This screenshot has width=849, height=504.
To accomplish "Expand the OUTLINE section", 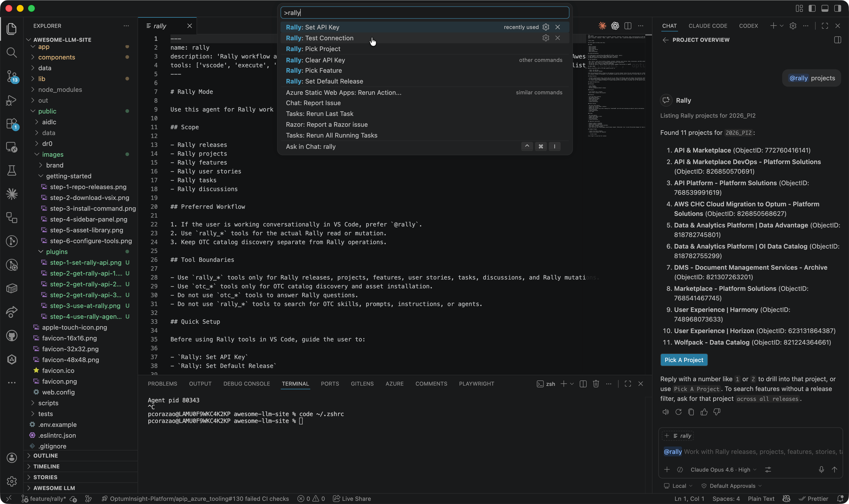I will [x=45, y=456].
